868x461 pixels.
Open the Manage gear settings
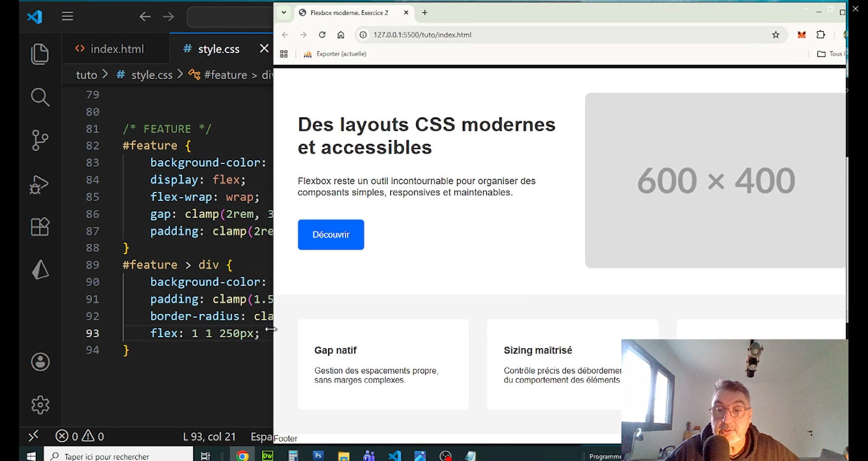(x=40, y=405)
